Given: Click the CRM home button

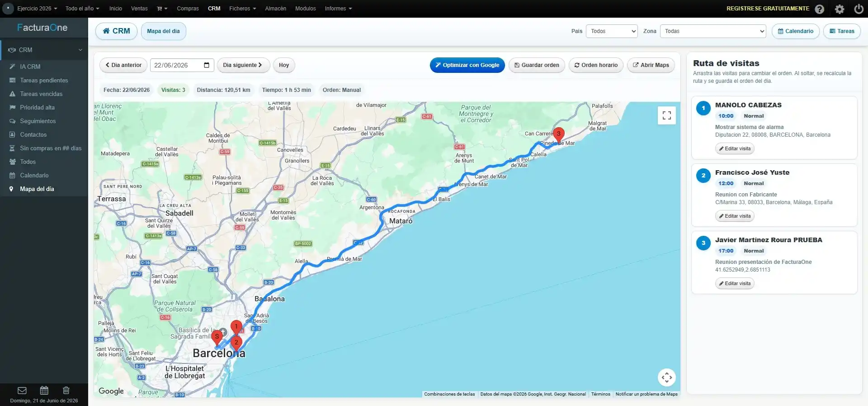Looking at the screenshot, I should click(116, 31).
